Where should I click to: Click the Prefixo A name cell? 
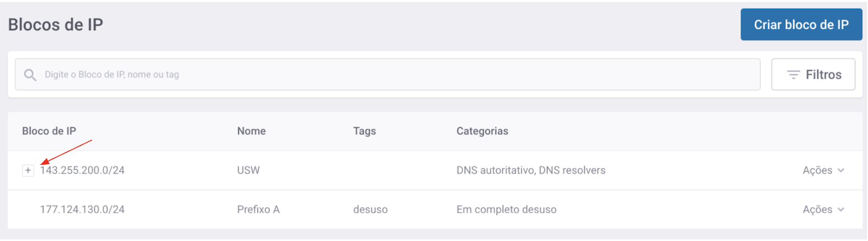(x=258, y=210)
